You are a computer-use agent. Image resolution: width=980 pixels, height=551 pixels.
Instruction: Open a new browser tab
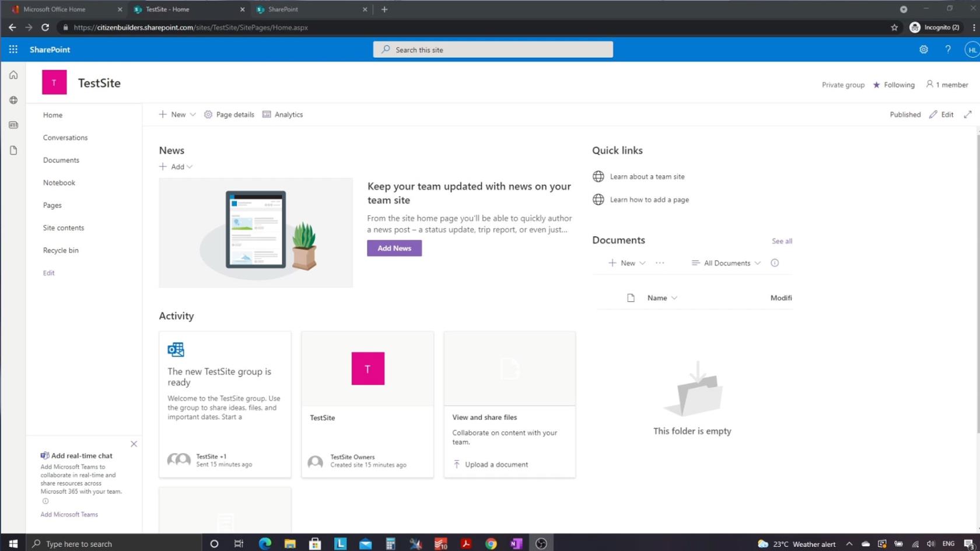point(384,9)
